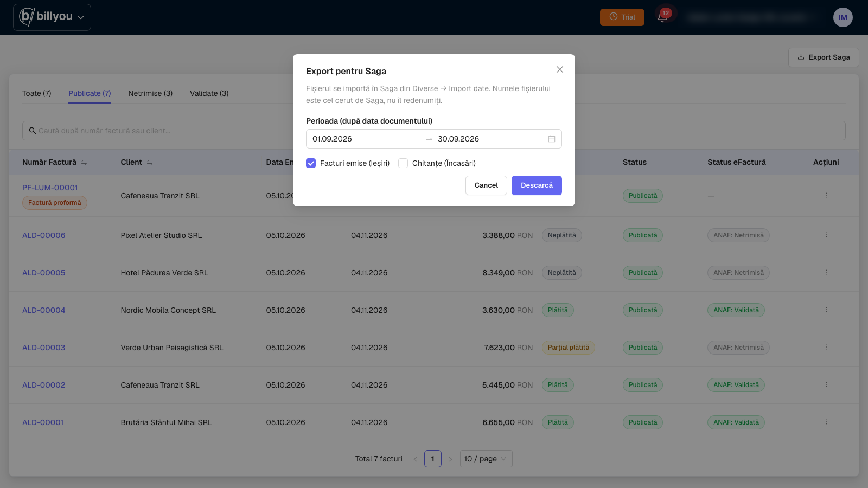Click Partial plătită status badge
The height and width of the screenshot is (488, 868).
(569, 348)
